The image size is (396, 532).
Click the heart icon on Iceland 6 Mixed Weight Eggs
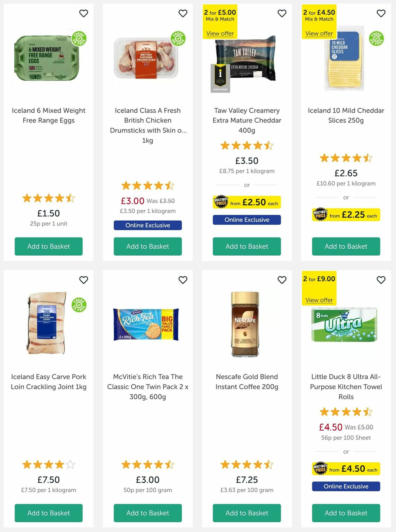(x=83, y=13)
